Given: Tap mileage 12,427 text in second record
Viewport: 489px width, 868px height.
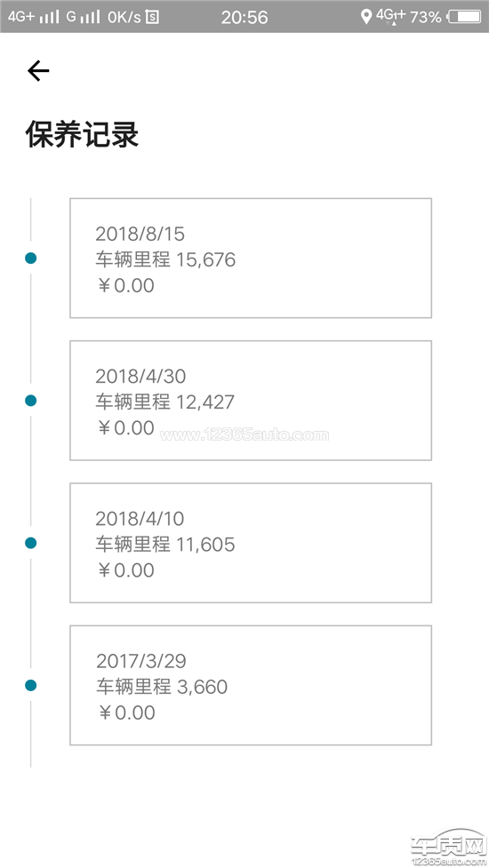Looking at the screenshot, I should click(204, 402).
